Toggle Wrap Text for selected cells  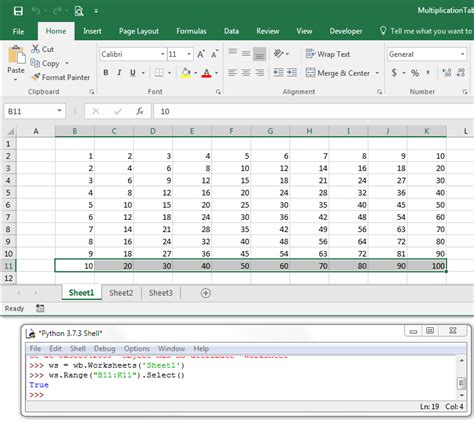tap(328, 54)
